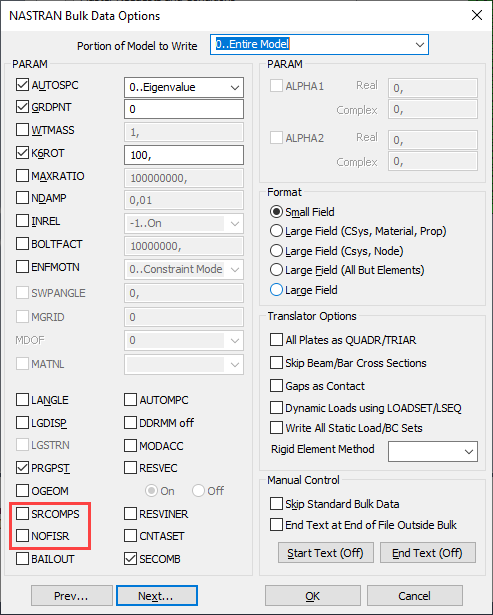
Task: Select Large Field (Csys, Node) format
Action: pyautogui.click(x=277, y=250)
